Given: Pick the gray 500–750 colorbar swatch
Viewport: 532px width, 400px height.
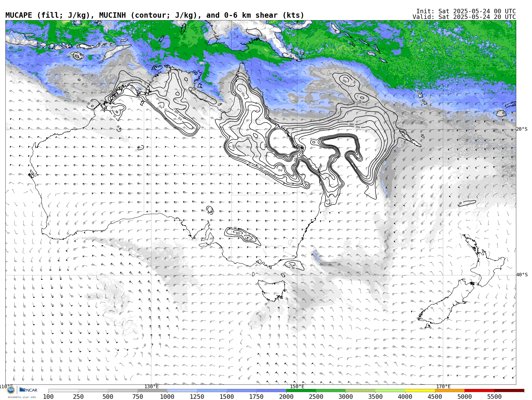Looking at the screenshot, I should (x=123, y=391).
